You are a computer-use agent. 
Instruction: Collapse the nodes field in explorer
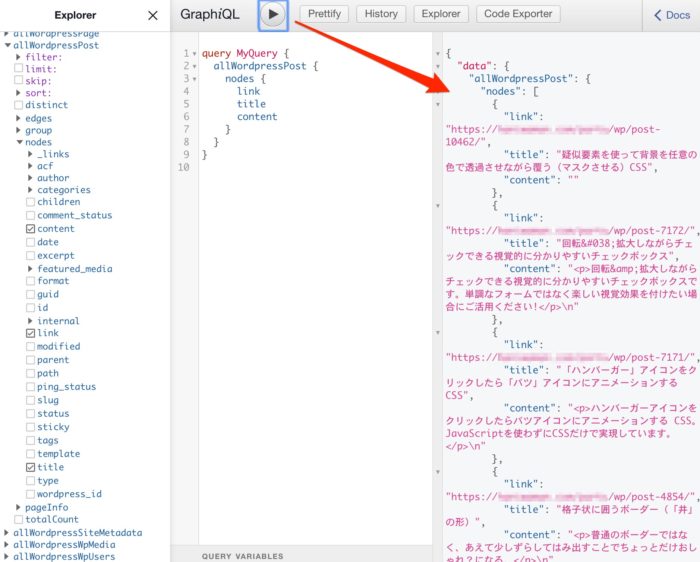19,143
